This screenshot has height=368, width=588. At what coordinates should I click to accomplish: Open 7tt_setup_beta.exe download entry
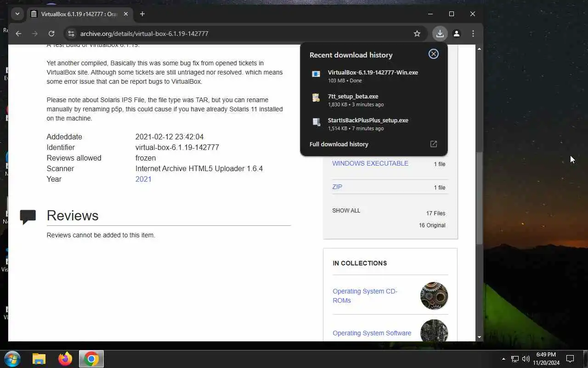pyautogui.click(x=373, y=100)
